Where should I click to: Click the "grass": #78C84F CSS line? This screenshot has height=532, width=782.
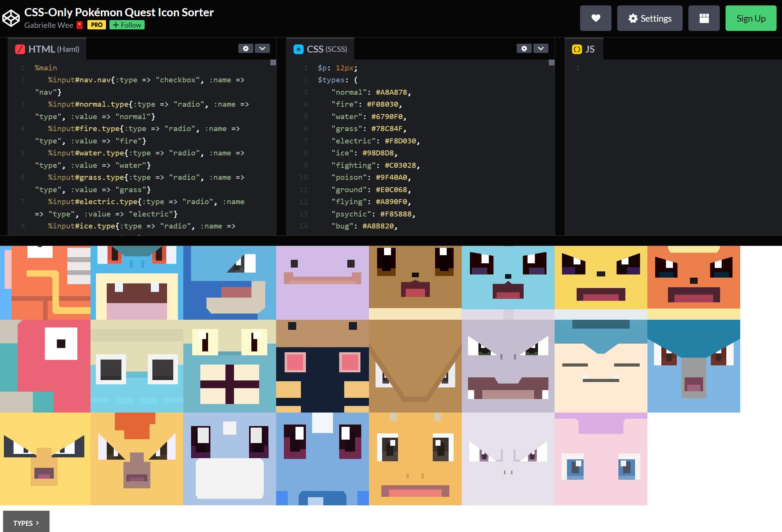(369, 129)
